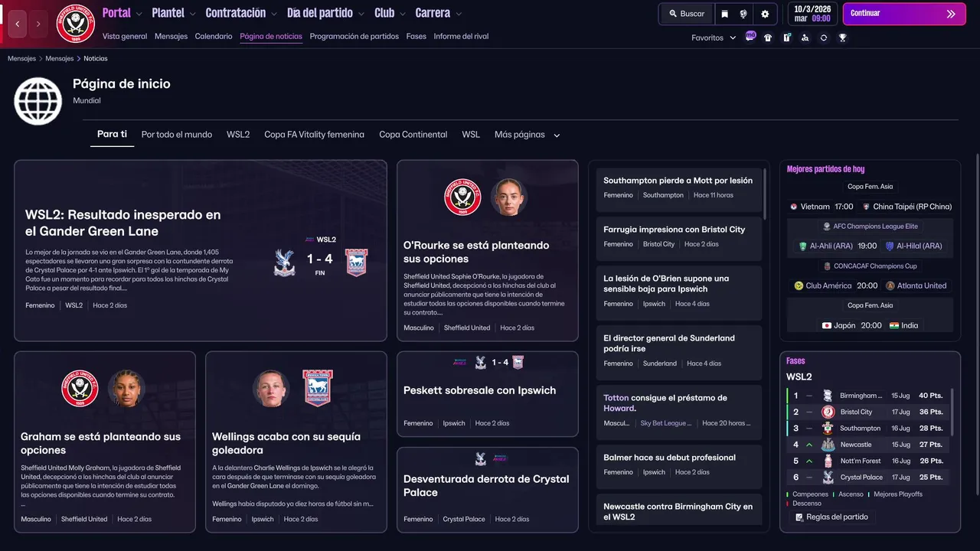
Task: Click the Reglas del partido button
Action: tap(831, 517)
